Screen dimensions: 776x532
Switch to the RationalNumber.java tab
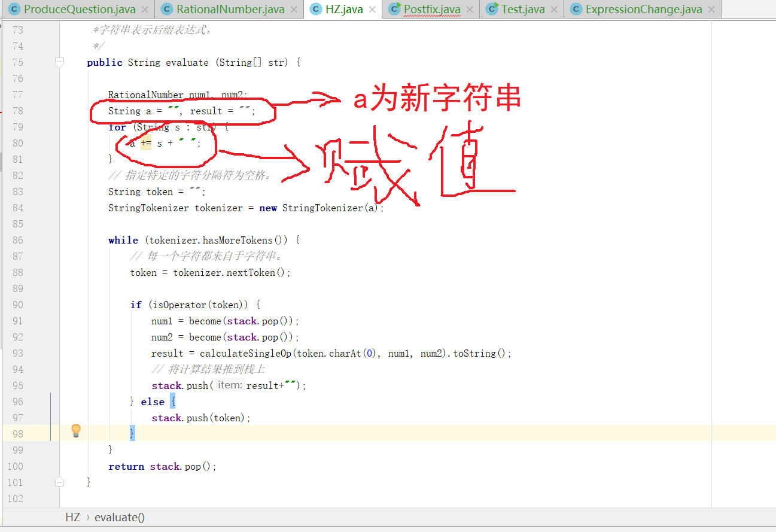coord(230,9)
